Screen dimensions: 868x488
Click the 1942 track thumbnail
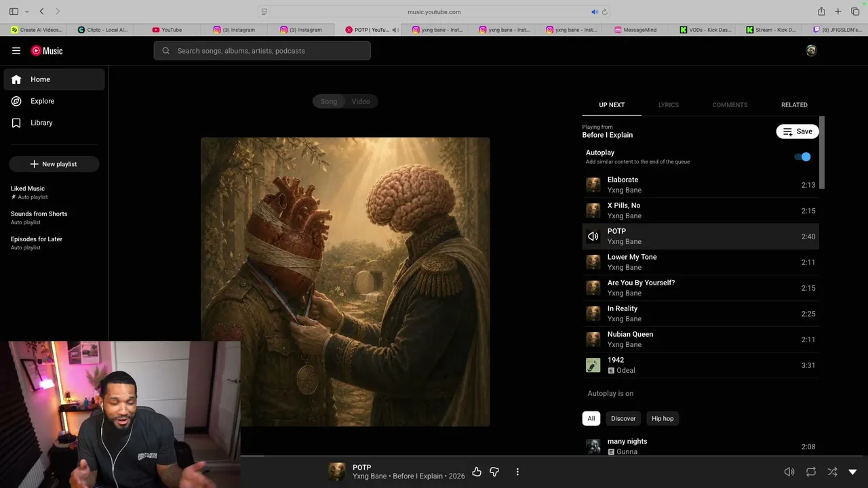593,365
